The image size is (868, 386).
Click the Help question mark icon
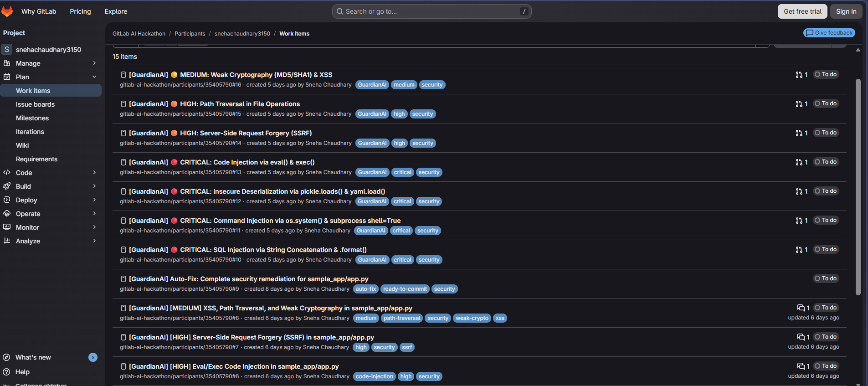pos(6,372)
